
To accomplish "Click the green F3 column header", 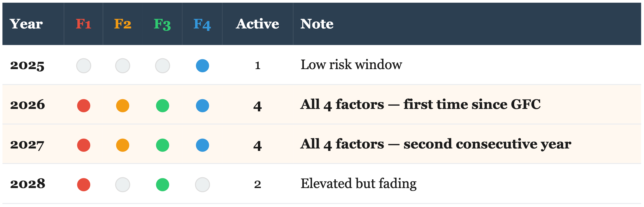I will [162, 24].
